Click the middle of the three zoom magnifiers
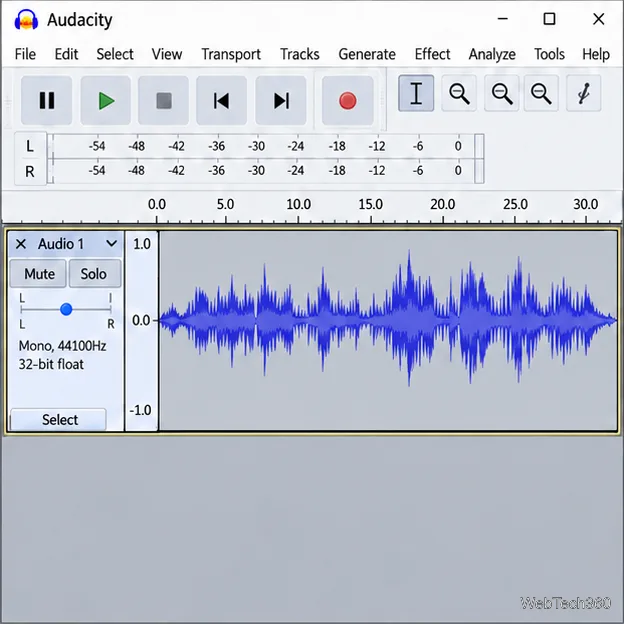Image resolution: width=624 pixels, height=624 pixels. tap(501, 93)
